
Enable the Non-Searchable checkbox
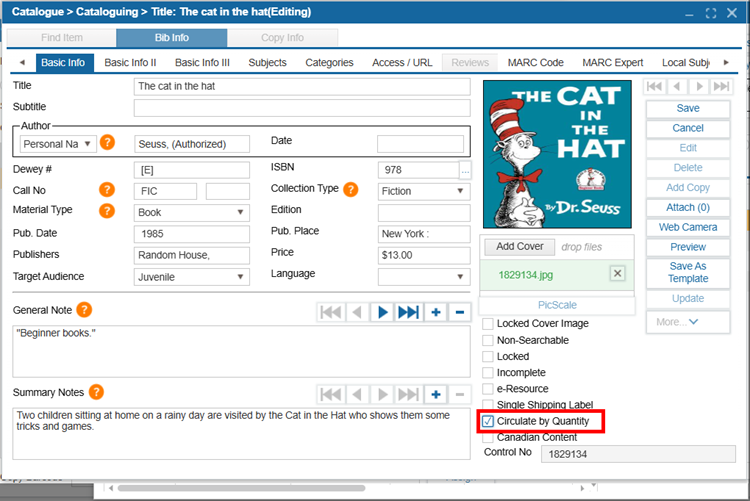click(488, 340)
